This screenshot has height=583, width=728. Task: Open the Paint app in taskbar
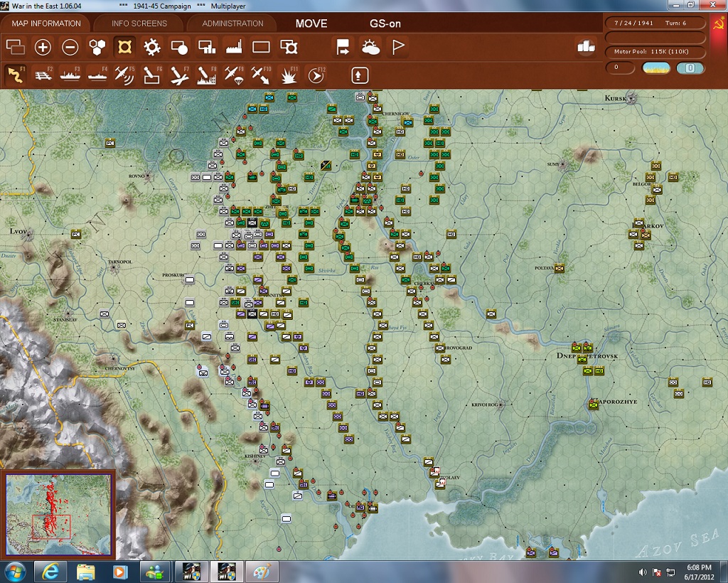262,572
